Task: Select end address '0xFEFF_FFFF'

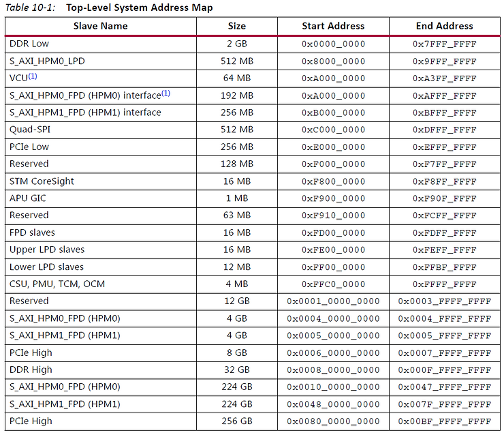Action: pos(445,250)
